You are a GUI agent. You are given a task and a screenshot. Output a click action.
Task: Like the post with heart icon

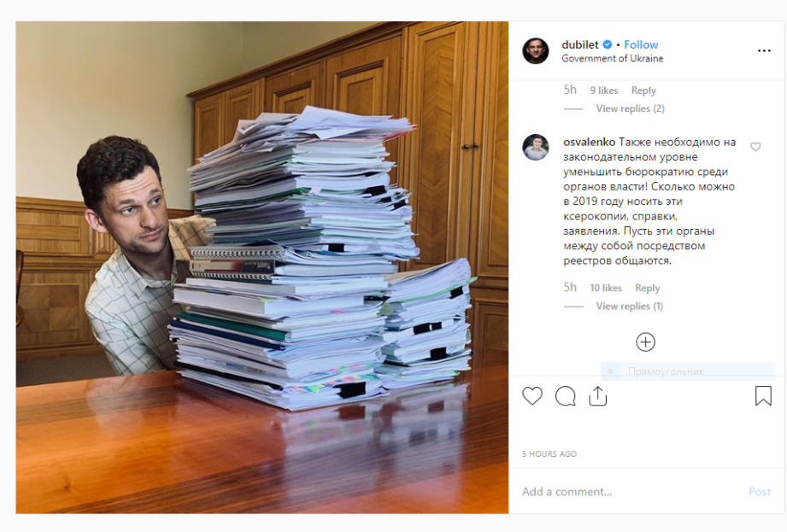tap(532, 396)
